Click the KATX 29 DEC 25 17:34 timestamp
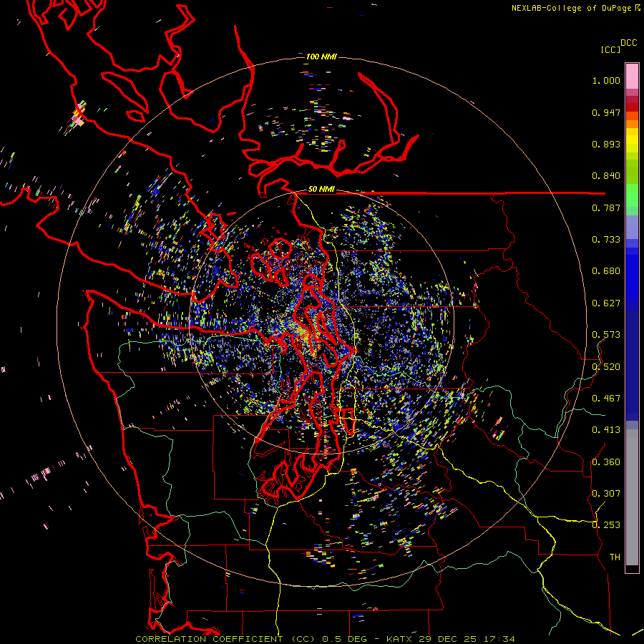The image size is (644, 644). pos(451,639)
